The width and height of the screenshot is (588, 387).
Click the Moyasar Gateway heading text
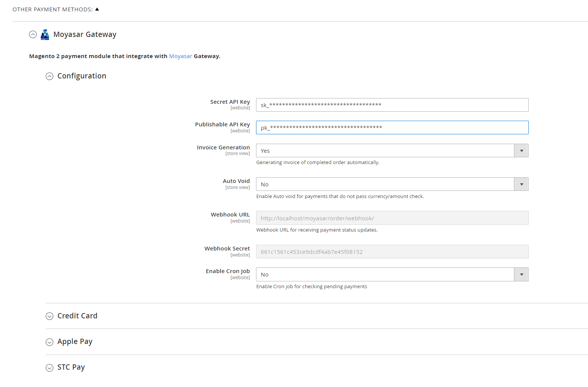coord(85,34)
